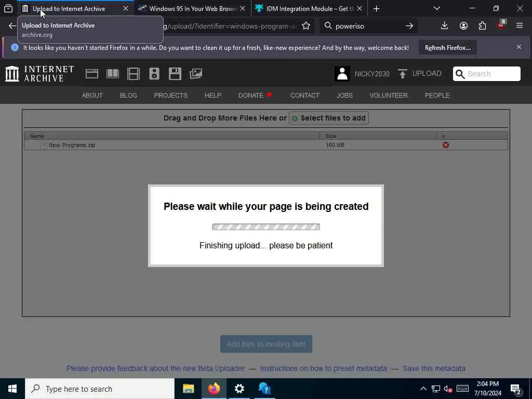532x399 pixels.
Task: Dismiss the Firefox refresh notification bar
Action: tap(519, 47)
